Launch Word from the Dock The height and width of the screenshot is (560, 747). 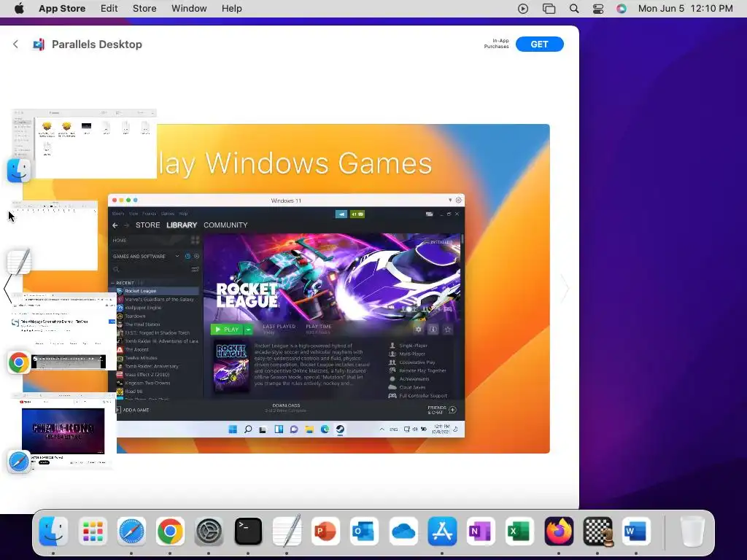click(636, 531)
